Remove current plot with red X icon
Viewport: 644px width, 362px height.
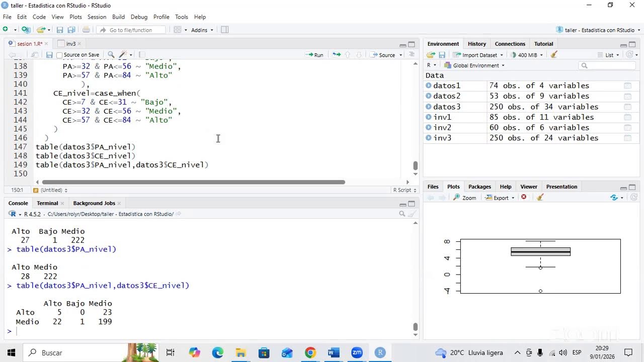pos(524,197)
